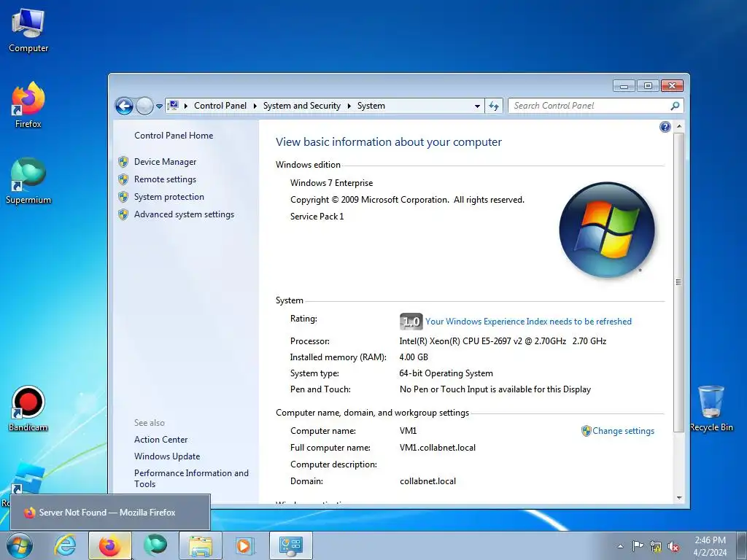The height and width of the screenshot is (560, 747).
Task: Open the Windows Start menu
Action: tap(20, 545)
